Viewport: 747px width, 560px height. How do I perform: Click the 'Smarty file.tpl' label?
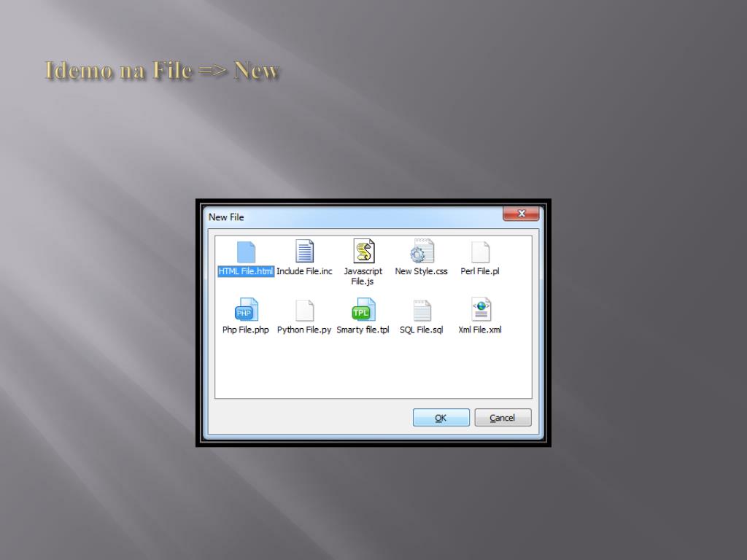tap(363, 330)
